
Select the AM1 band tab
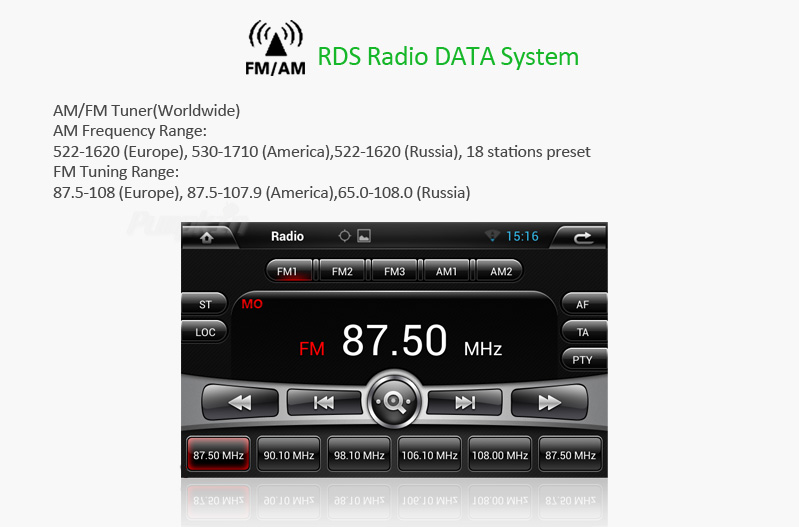pyautogui.click(x=447, y=271)
